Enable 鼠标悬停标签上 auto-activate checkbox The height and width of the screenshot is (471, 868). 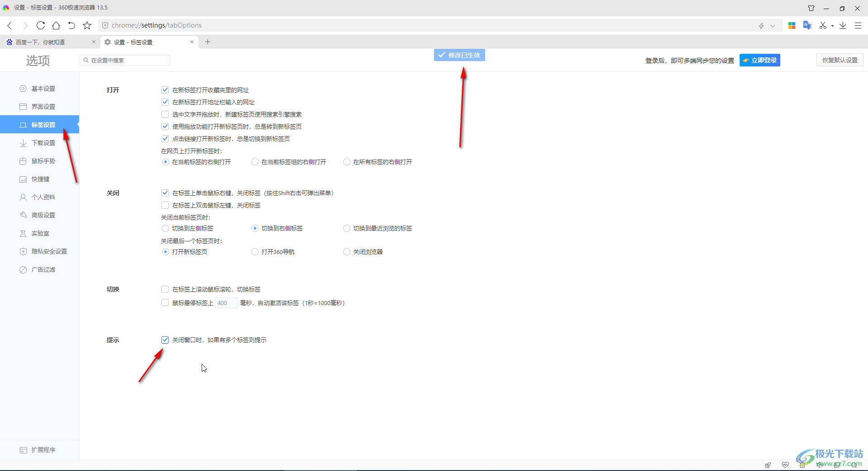(165, 303)
